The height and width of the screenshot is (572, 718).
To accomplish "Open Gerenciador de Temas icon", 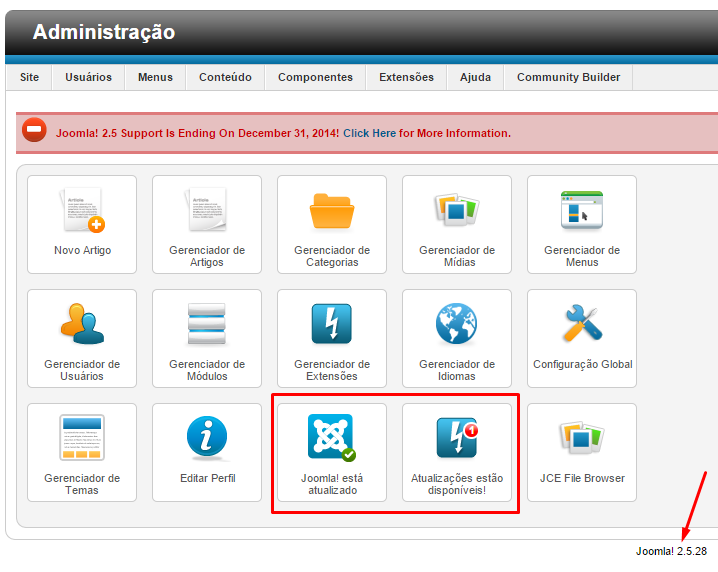I will 82,437.
